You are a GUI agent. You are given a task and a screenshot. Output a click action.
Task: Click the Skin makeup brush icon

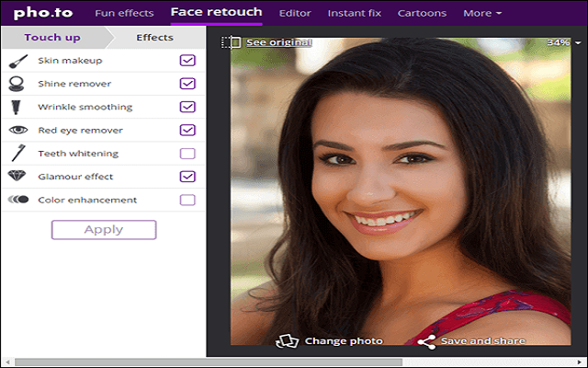click(17, 61)
